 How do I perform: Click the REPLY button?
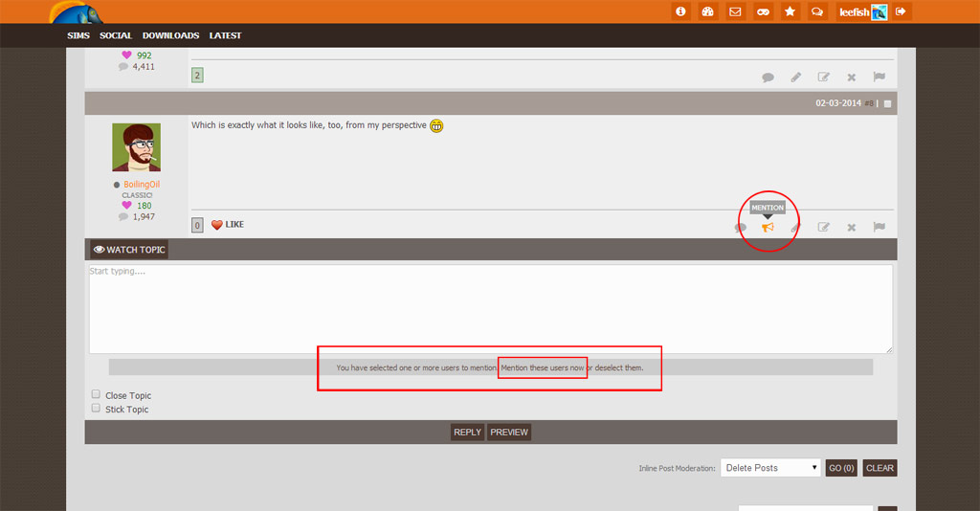tap(467, 433)
